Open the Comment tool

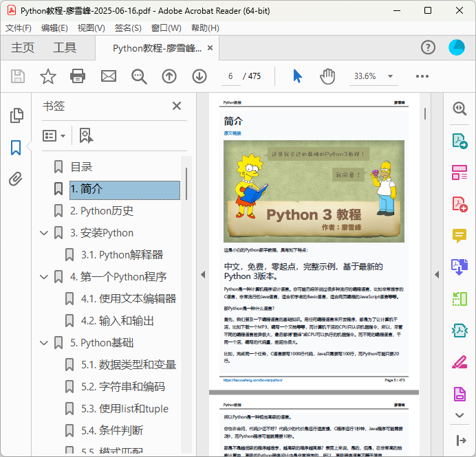tap(459, 236)
